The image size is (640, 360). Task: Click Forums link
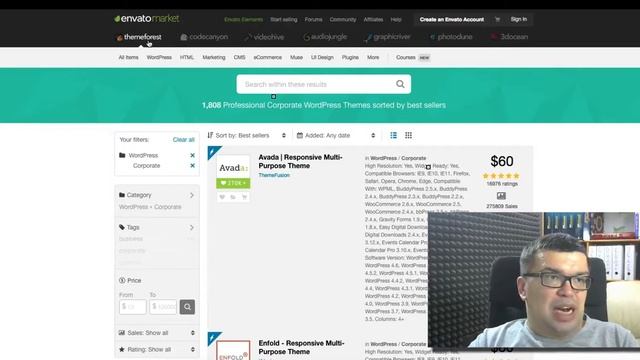click(313, 20)
